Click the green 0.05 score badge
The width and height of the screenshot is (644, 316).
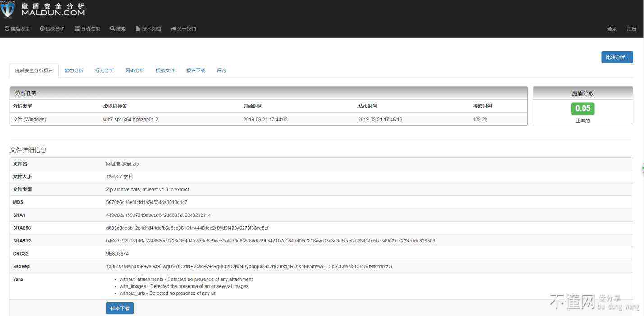[x=583, y=108]
